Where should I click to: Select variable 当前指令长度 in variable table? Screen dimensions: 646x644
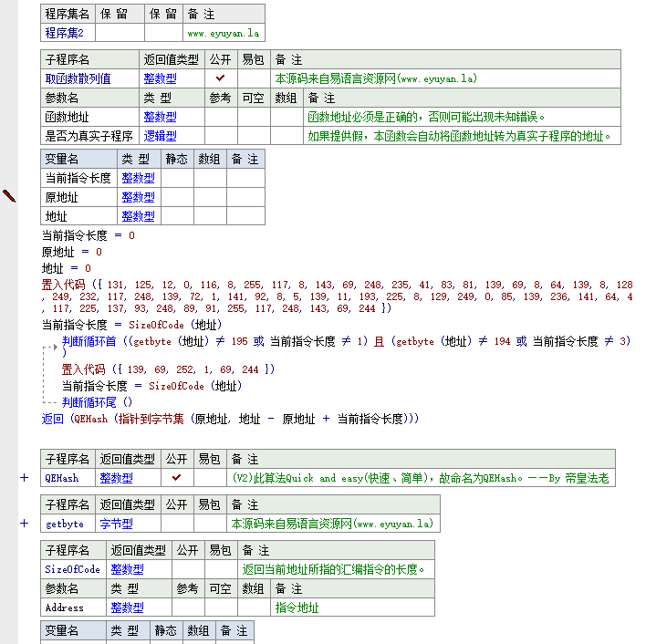click(78, 178)
